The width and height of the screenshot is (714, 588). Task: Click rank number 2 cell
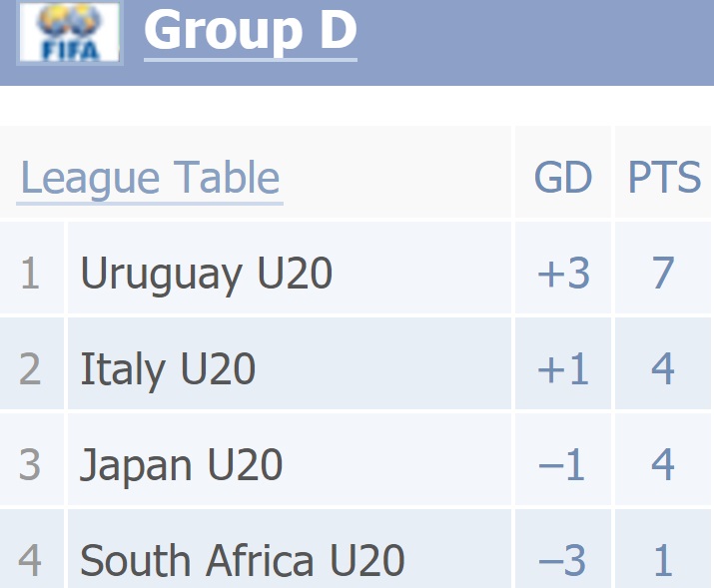[30, 369]
